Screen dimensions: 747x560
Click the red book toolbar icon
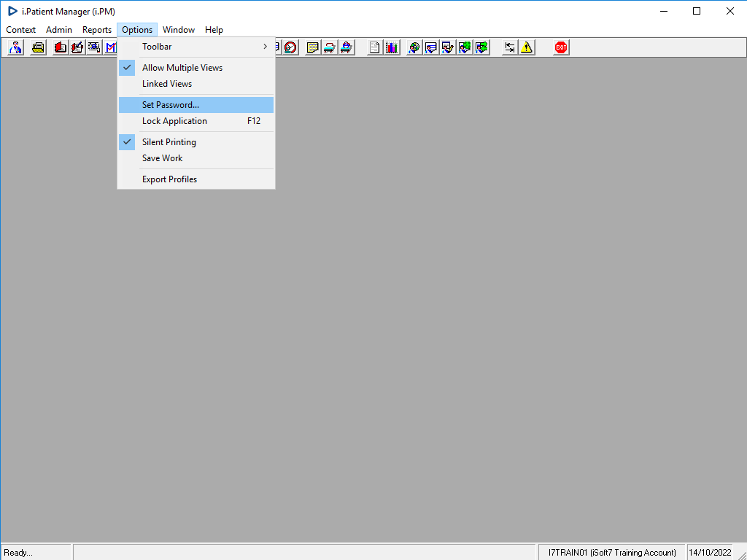pos(61,47)
